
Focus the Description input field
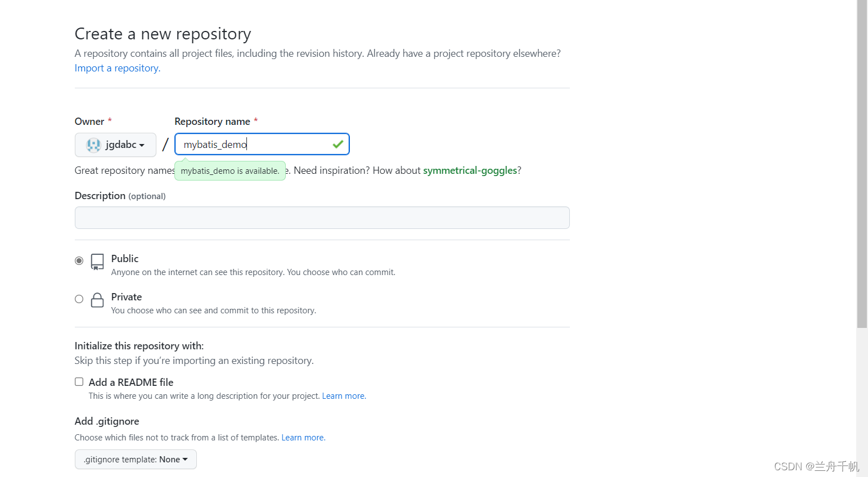322,218
